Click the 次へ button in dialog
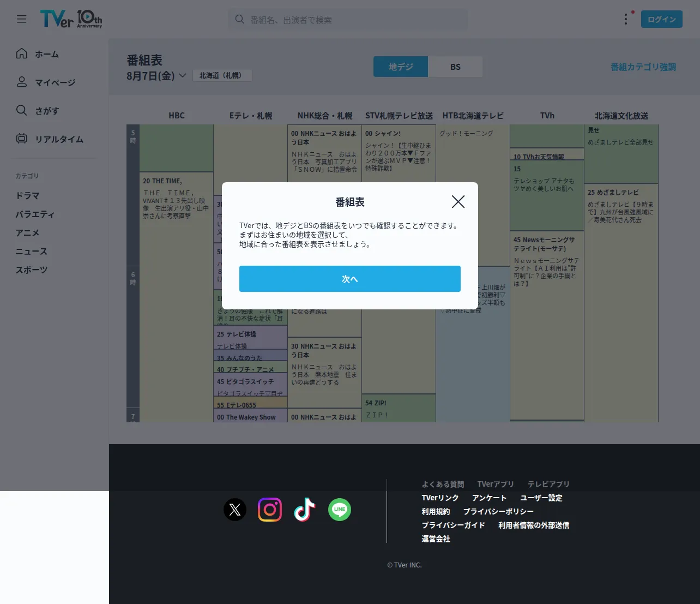 [x=350, y=279]
